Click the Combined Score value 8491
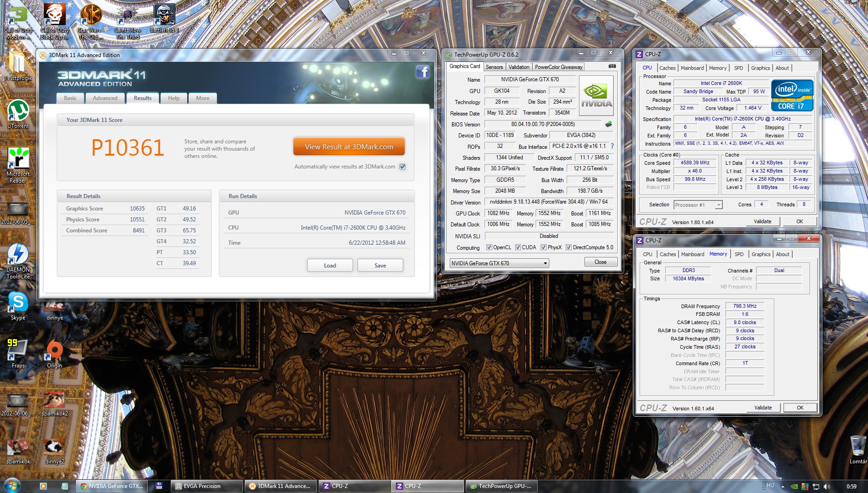The image size is (868, 493). [x=139, y=231]
